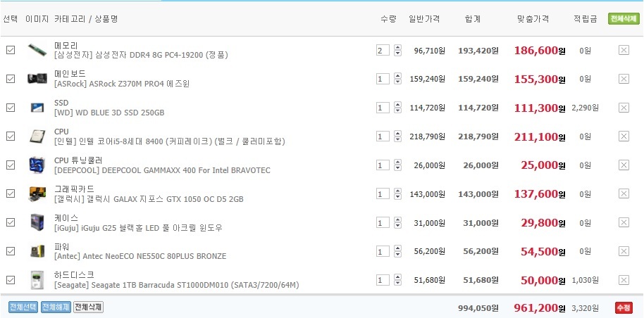
Task: Open the 삼성전자 DDR4 8G PC4-19200 product link
Action: click(141, 55)
